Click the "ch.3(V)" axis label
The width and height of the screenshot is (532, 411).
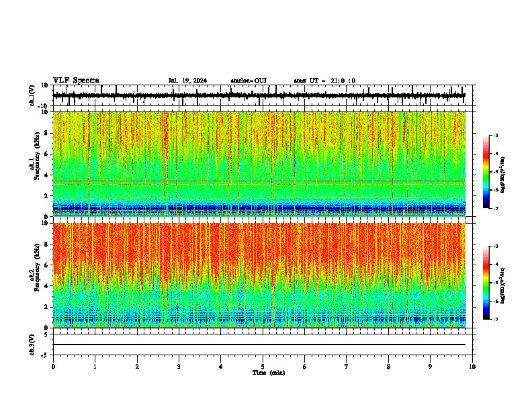point(32,345)
